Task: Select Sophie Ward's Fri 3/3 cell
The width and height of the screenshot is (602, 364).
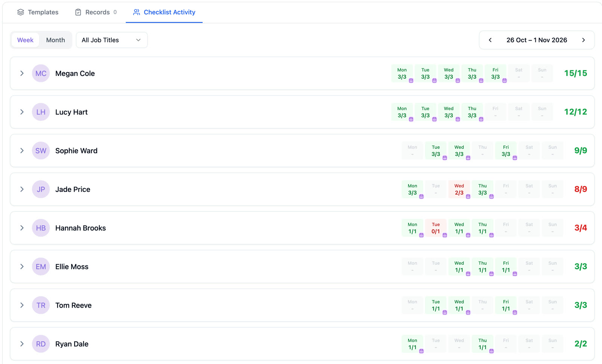Action: (x=506, y=151)
